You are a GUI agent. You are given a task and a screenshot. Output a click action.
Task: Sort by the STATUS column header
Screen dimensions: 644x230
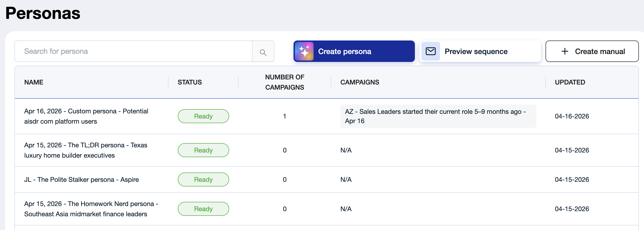pos(190,82)
